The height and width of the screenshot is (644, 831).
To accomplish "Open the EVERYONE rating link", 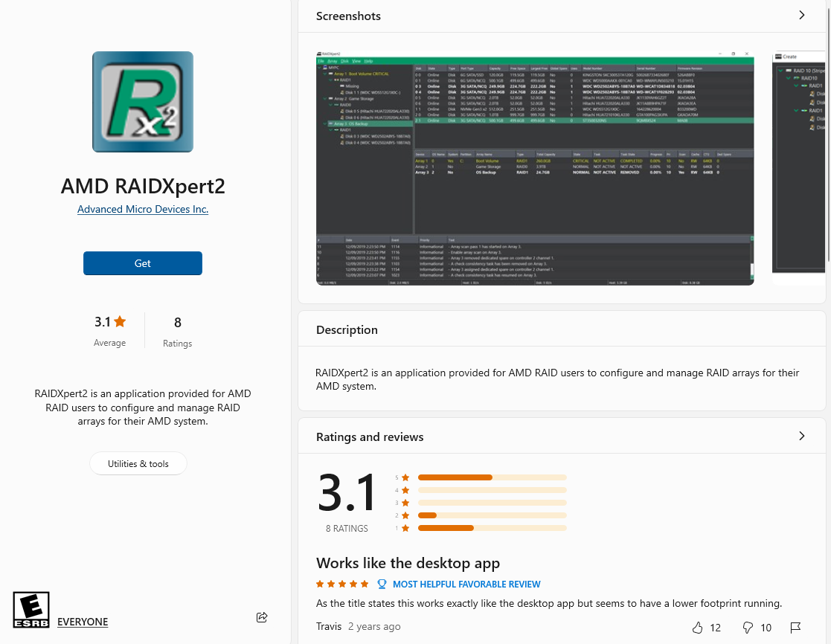I will click(x=83, y=622).
